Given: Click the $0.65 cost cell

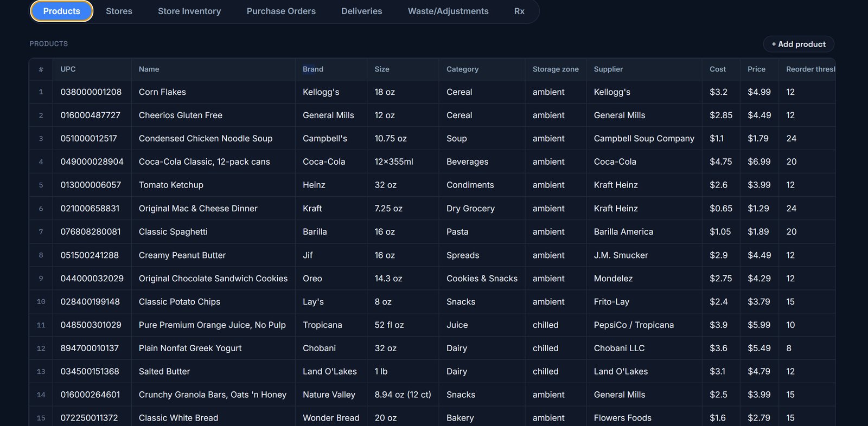Looking at the screenshot, I should pos(721,209).
